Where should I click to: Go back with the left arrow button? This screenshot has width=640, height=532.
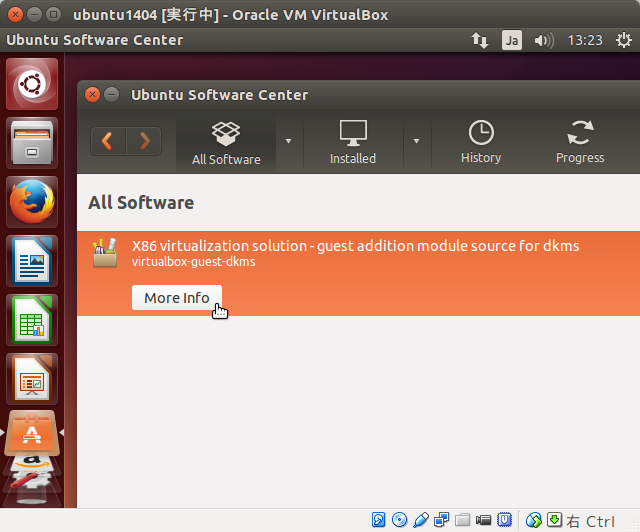tap(108, 141)
